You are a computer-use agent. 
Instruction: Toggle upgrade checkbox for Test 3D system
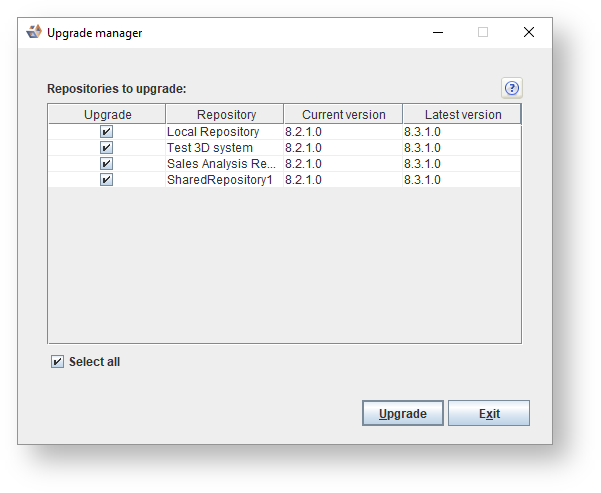107,148
